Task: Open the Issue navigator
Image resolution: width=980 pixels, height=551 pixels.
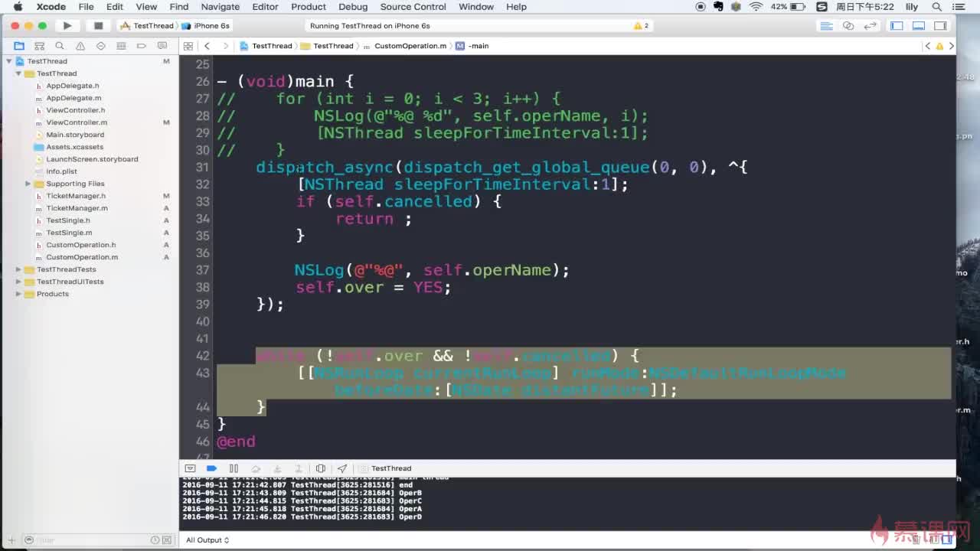Action: tap(80, 46)
